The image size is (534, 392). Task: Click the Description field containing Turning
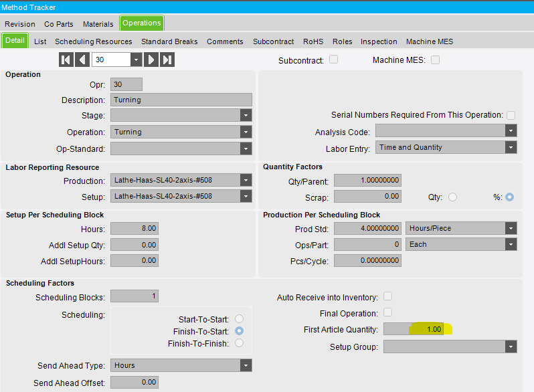coord(181,100)
